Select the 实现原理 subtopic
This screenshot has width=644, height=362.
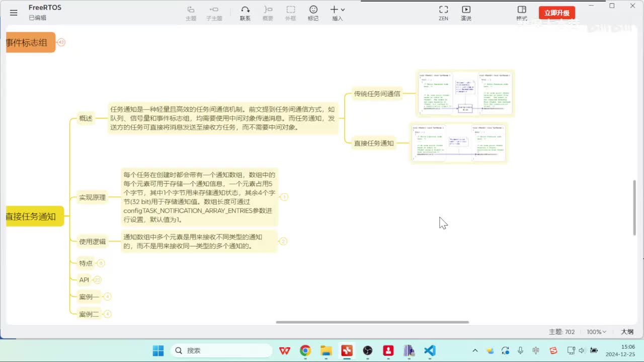point(93,197)
